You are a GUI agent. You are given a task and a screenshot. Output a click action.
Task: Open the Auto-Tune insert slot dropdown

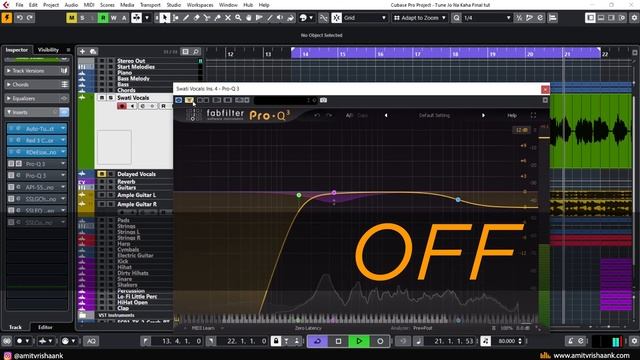coord(63,129)
